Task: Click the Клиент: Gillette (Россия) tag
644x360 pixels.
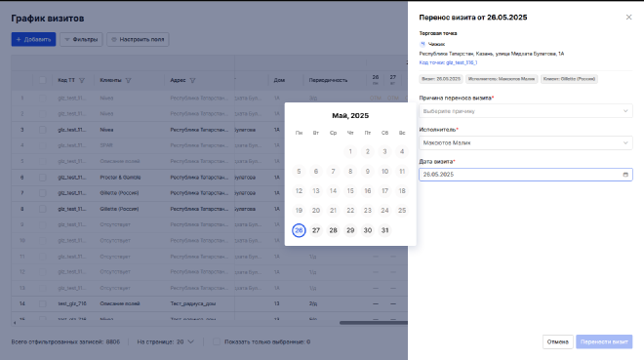Action: pyautogui.click(x=569, y=79)
